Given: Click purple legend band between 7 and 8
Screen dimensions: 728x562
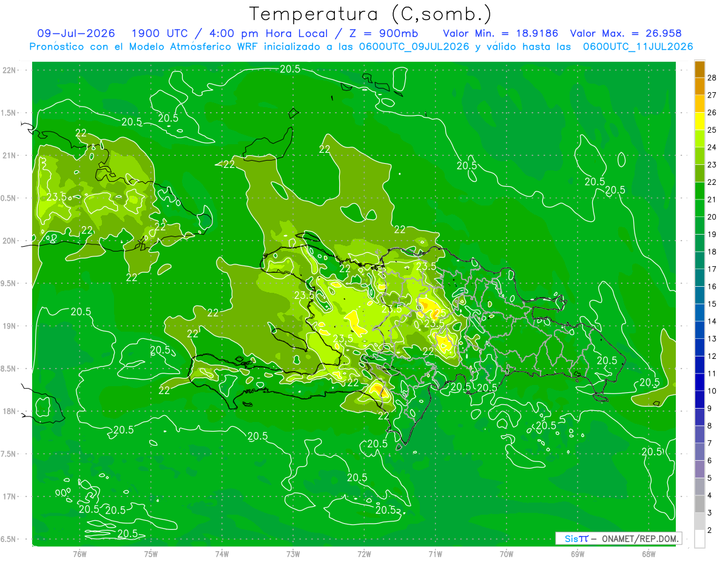Looking at the screenshot, I should click(x=699, y=435).
